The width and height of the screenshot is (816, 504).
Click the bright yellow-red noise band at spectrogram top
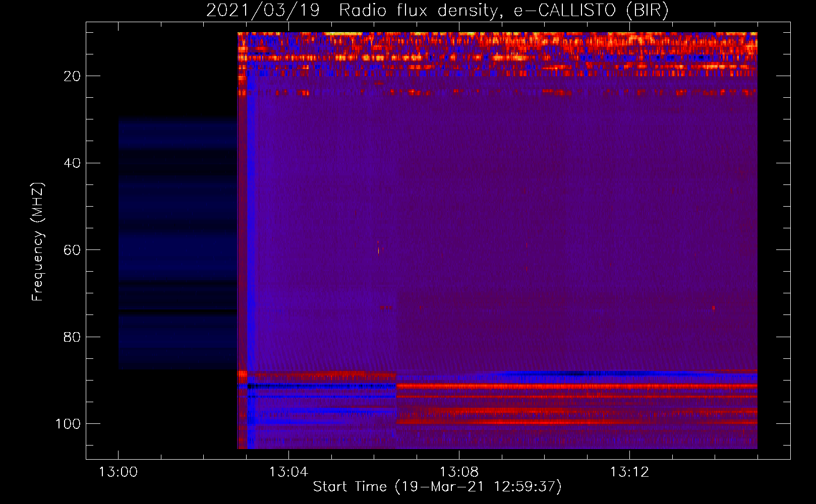point(497,40)
